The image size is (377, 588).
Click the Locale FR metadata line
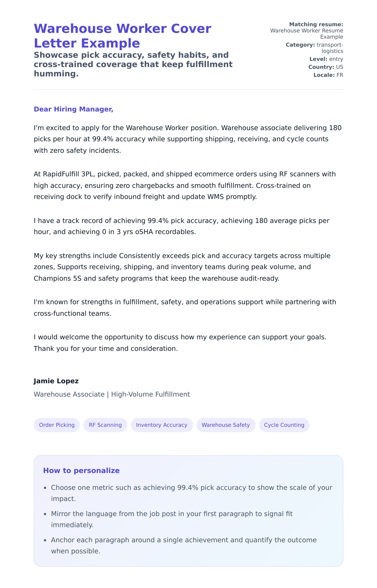point(328,75)
